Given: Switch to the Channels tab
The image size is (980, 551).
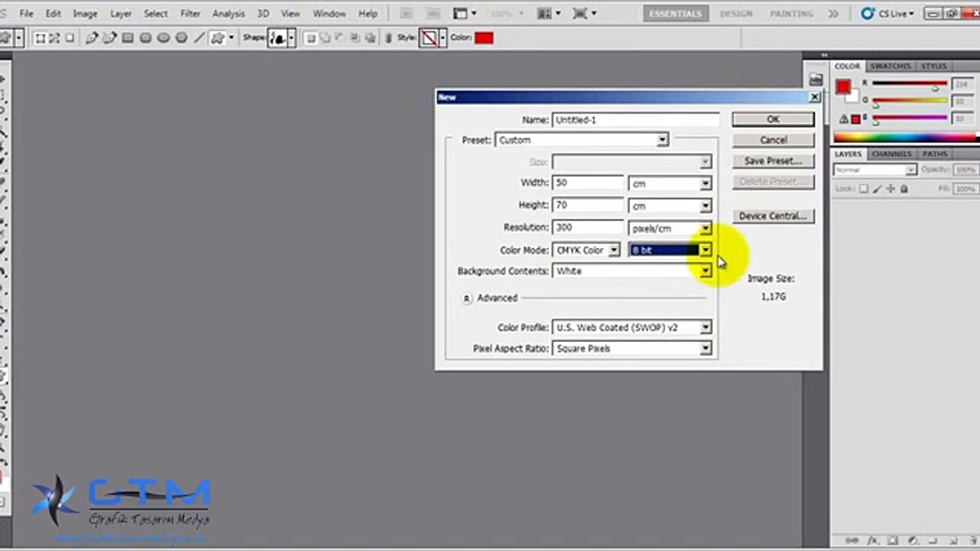Looking at the screenshot, I should [892, 154].
